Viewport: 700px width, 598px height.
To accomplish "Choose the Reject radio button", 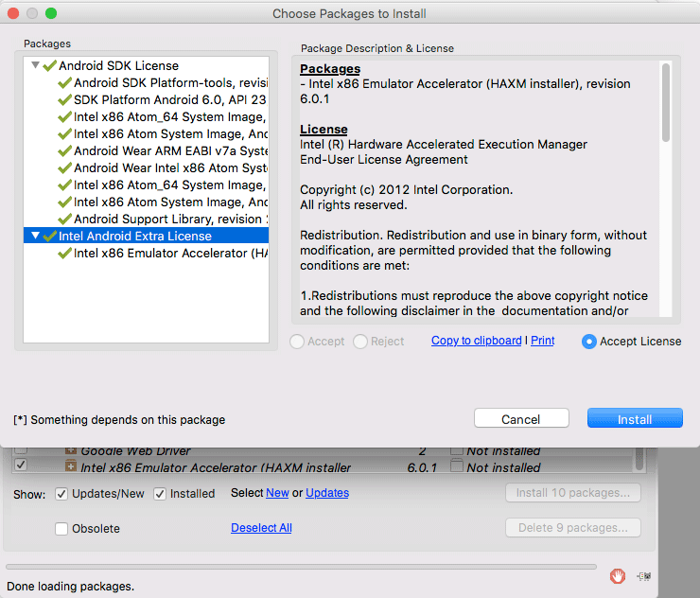I will [x=360, y=342].
